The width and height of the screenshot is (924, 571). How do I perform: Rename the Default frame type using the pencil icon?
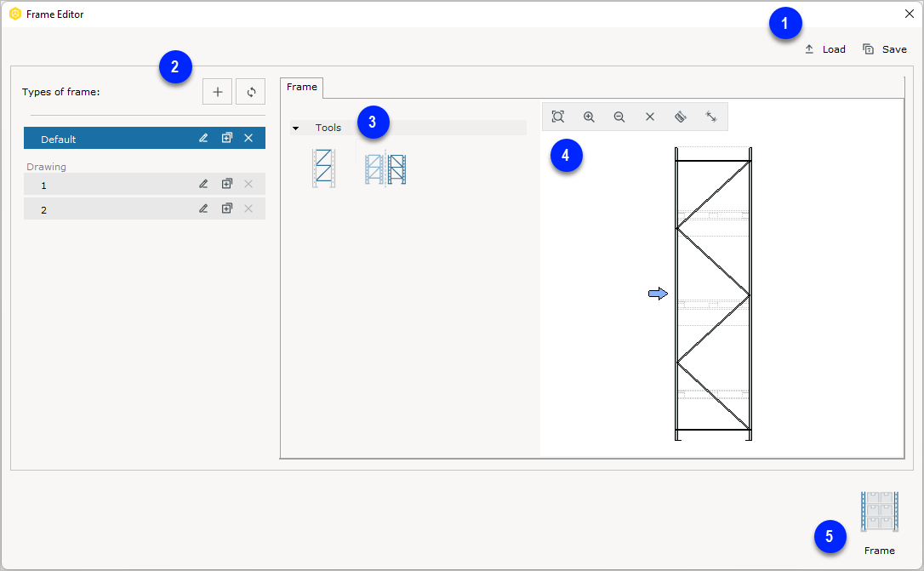click(x=203, y=137)
